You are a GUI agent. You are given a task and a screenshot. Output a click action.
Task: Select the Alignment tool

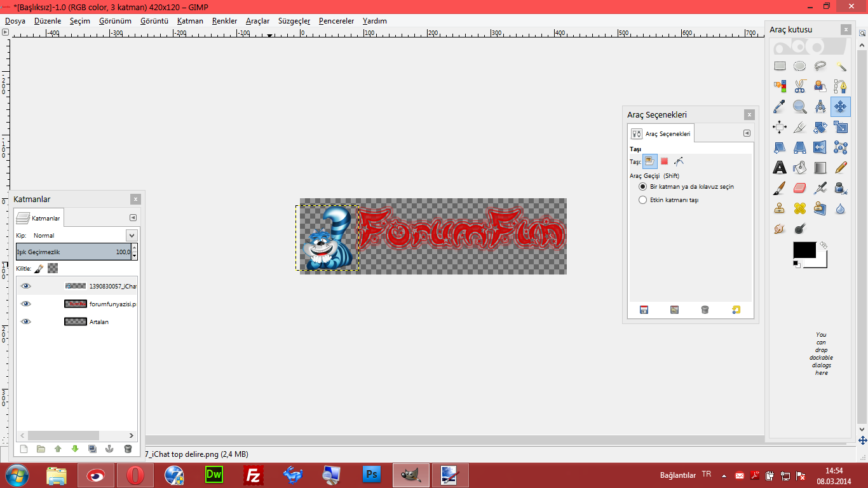point(780,126)
